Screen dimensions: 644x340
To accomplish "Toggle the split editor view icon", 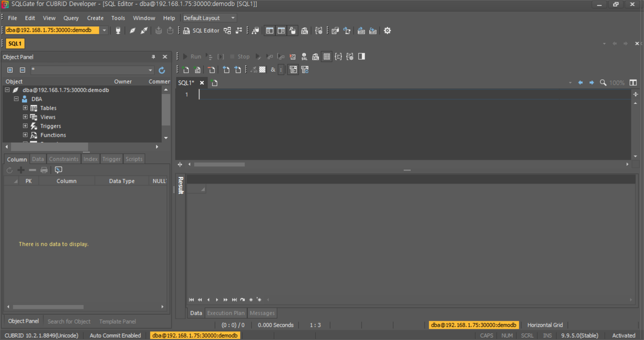I will point(633,83).
